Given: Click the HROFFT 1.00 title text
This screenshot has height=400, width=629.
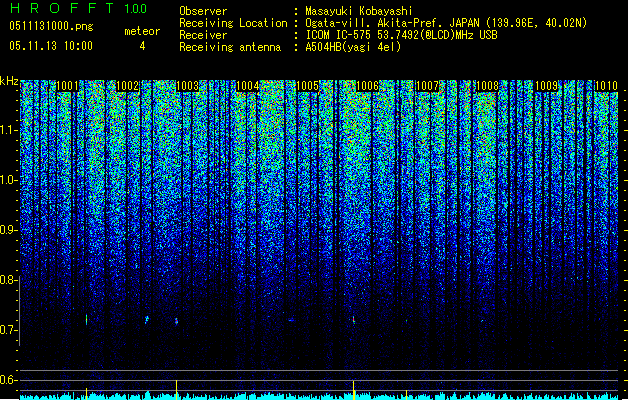Looking at the screenshot, I should pos(79,8).
